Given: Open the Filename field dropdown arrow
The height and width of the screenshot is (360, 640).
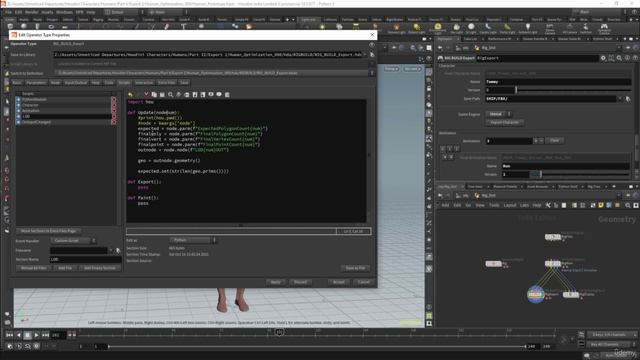Looking at the screenshot, I should click(111, 250).
